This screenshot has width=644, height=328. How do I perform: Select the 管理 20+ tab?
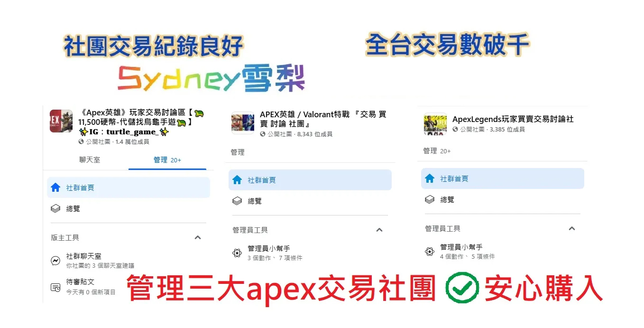pos(167,160)
